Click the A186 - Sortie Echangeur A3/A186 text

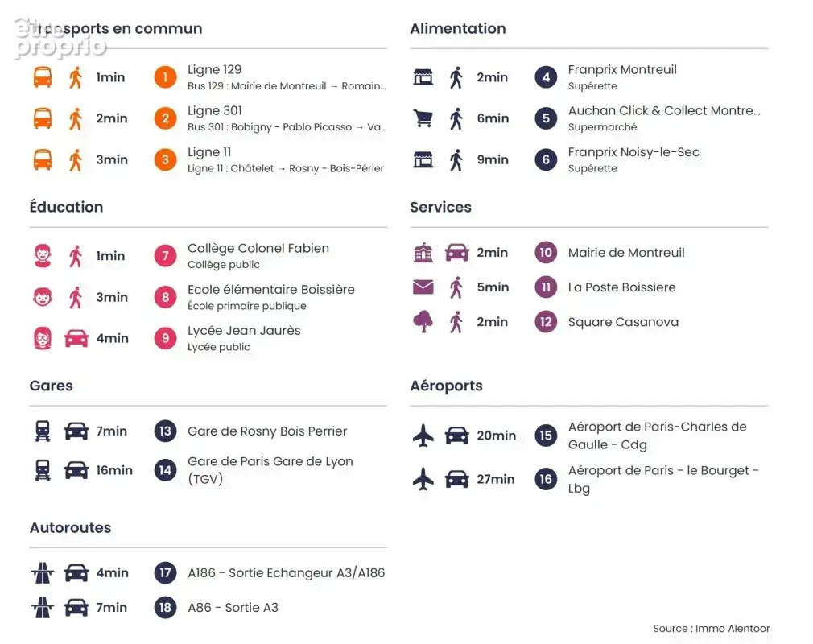pyautogui.click(x=287, y=573)
